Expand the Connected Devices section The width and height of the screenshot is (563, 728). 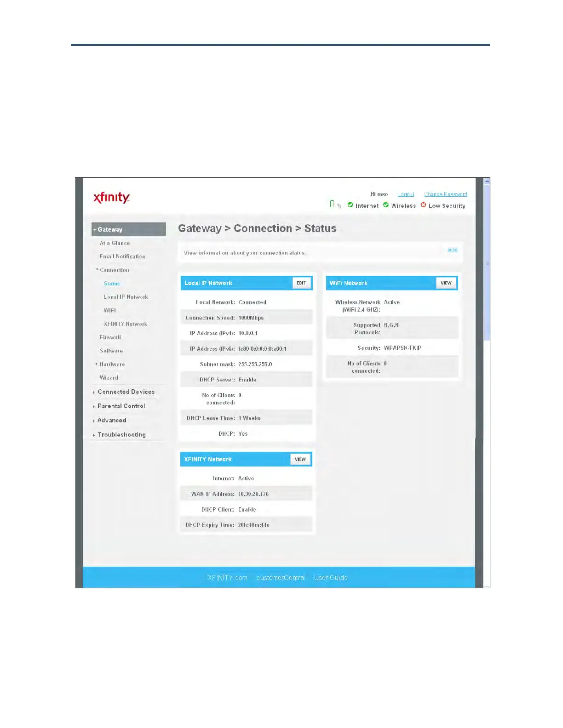(x=126, y=392)
